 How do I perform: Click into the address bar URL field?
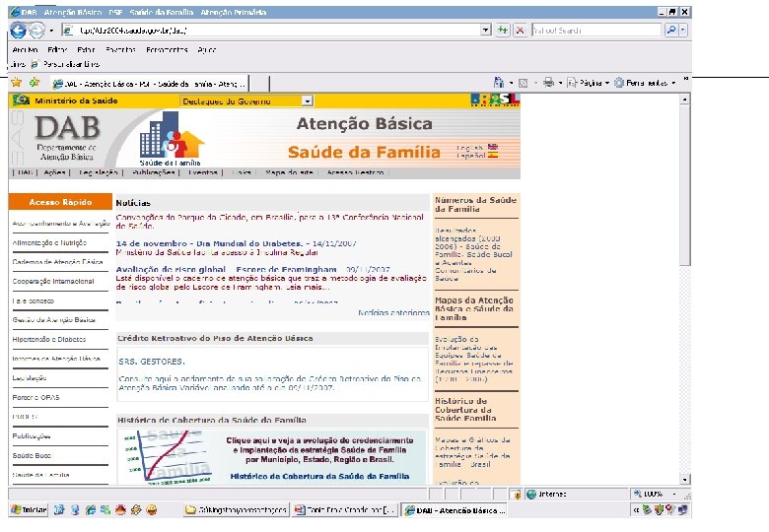(x=277, y=31)
